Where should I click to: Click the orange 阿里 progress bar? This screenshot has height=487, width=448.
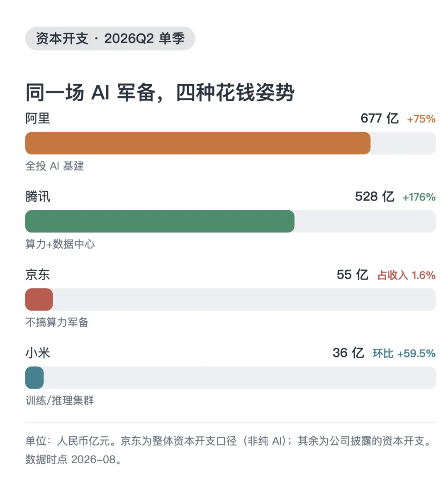197,143
